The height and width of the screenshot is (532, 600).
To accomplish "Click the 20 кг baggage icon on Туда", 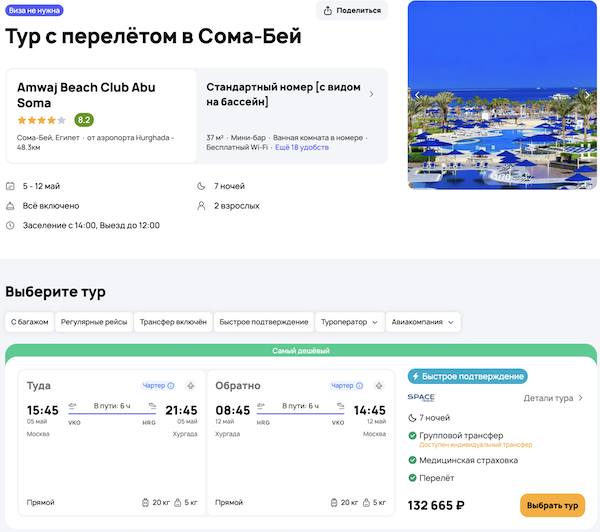I will point(143,503).
